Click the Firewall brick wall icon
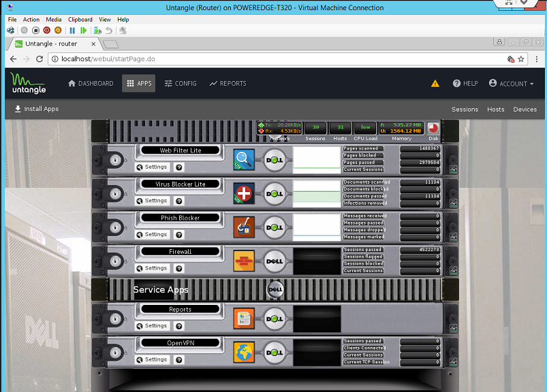 tap(243, 261)
